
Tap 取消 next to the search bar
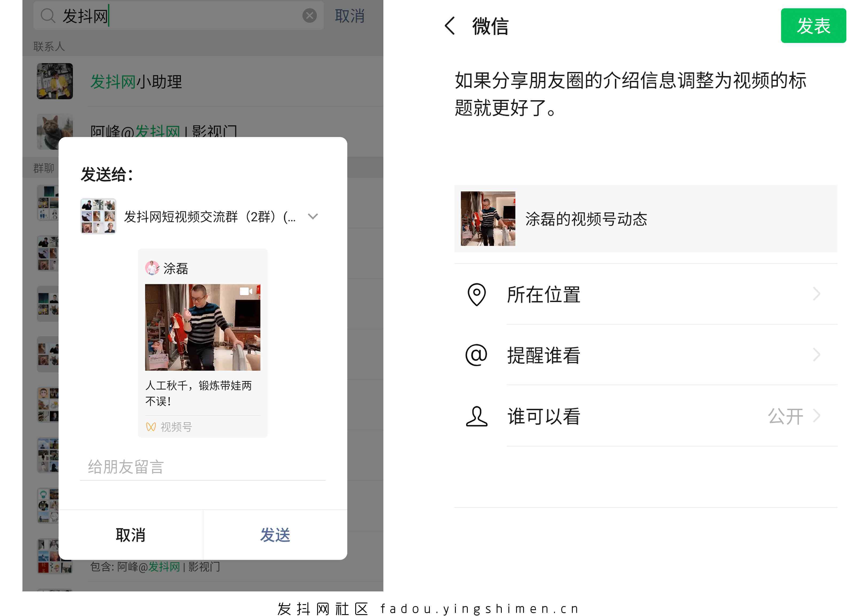coord(349,16)
